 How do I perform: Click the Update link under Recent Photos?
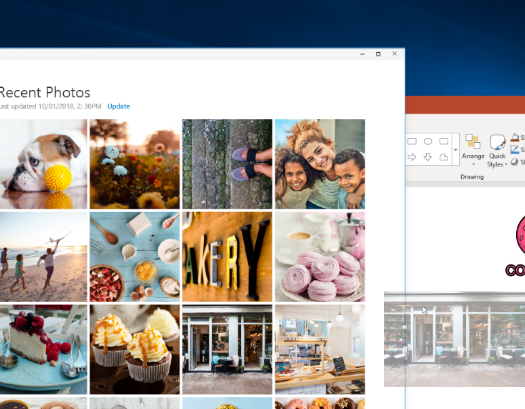click(119, 106)
